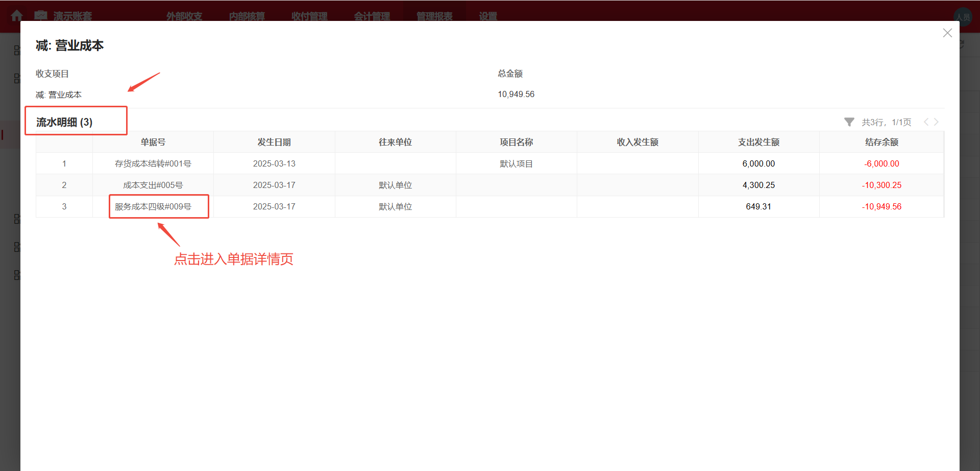Click the 发生日期 column header
Viewport: 980px width, 471px height.
tap(274, 142)
